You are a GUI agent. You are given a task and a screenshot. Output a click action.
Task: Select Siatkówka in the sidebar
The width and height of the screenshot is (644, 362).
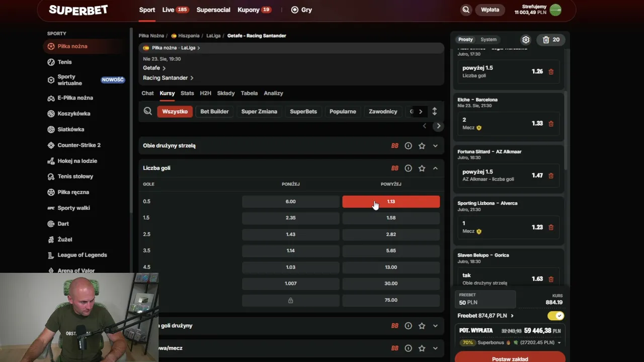tap(71, 129)
